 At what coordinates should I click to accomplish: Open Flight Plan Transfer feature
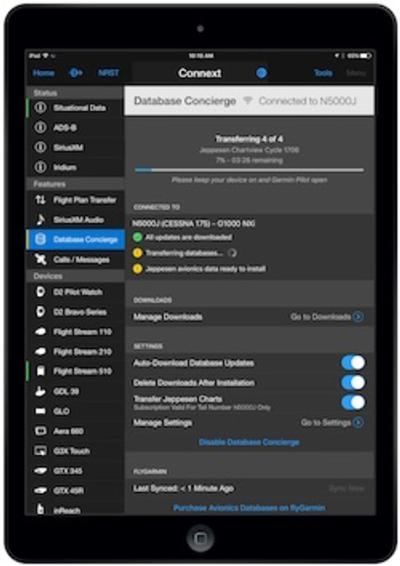[x=75, y=200]
